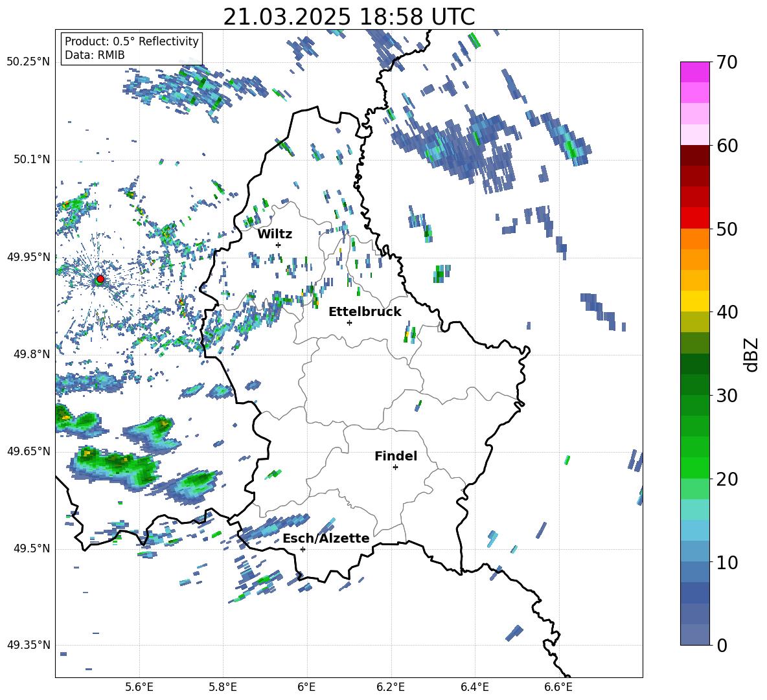The image size is (767, 700).
Task: Click the 10 tick on the colorbar
Action: coord(727,562)
